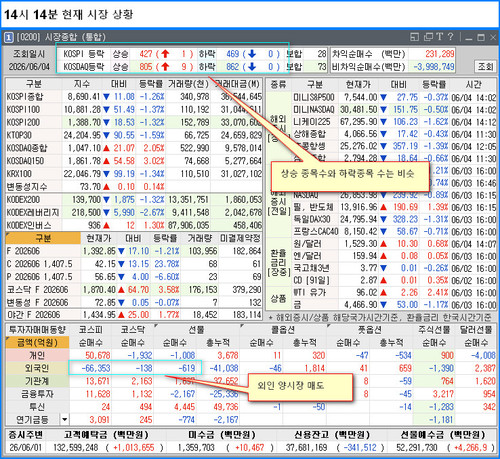Click the 콜옵션 column group header
The width and height of the screenshot is (500, 459).
(283, 330)
